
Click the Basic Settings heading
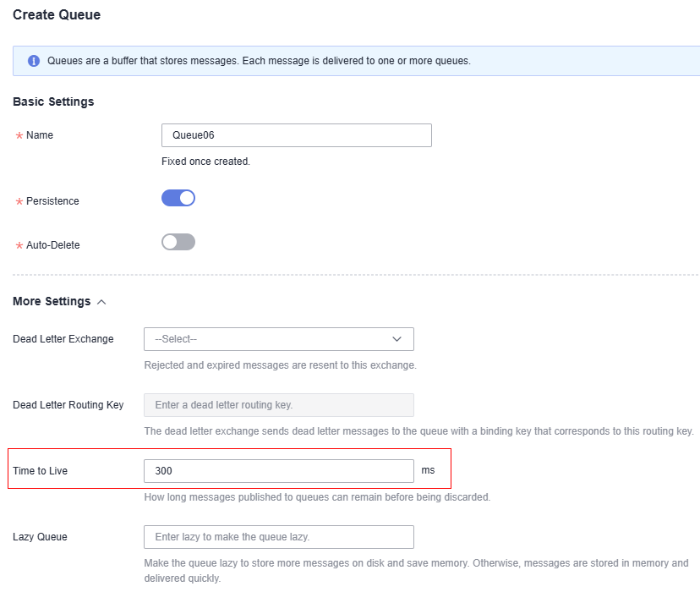(53, 101)
